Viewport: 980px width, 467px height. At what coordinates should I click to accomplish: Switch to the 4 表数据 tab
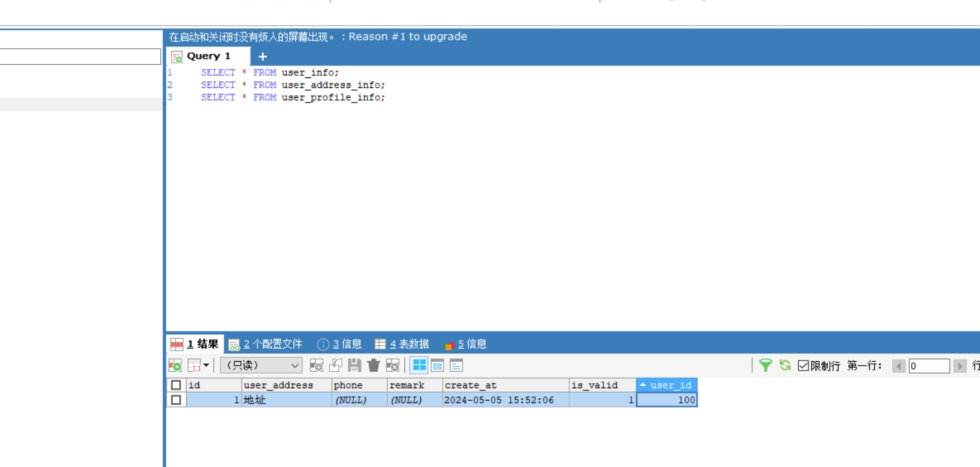click(402, 344)
